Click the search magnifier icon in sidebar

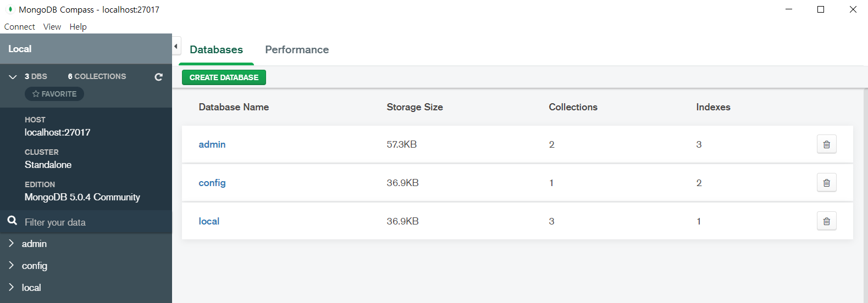[12, 221]
